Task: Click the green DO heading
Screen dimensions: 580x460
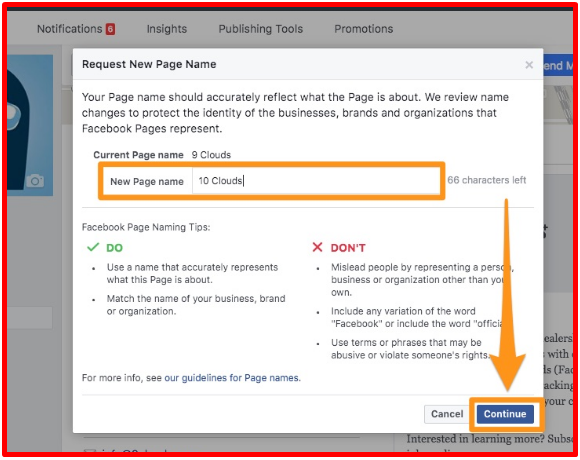Action: coord(114,248)
